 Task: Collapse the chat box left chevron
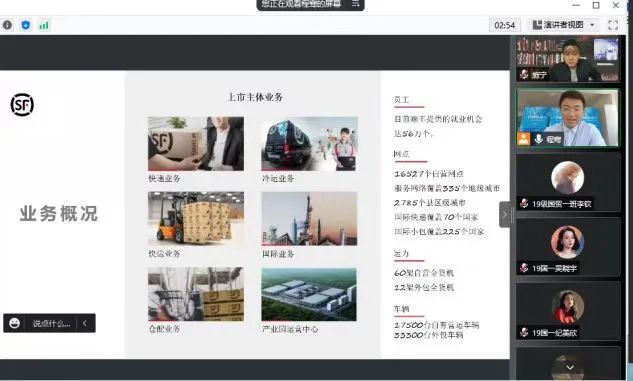(x=85, y=323)
